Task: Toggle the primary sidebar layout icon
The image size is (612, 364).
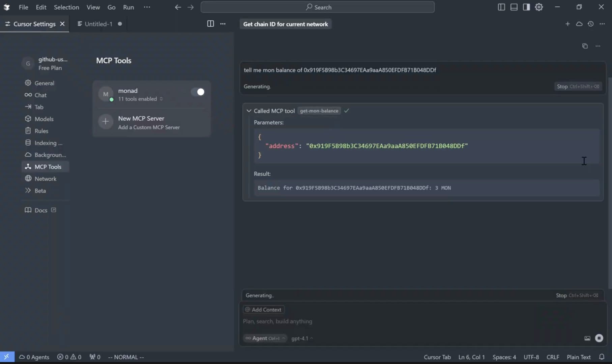Action: click(501, 7)
